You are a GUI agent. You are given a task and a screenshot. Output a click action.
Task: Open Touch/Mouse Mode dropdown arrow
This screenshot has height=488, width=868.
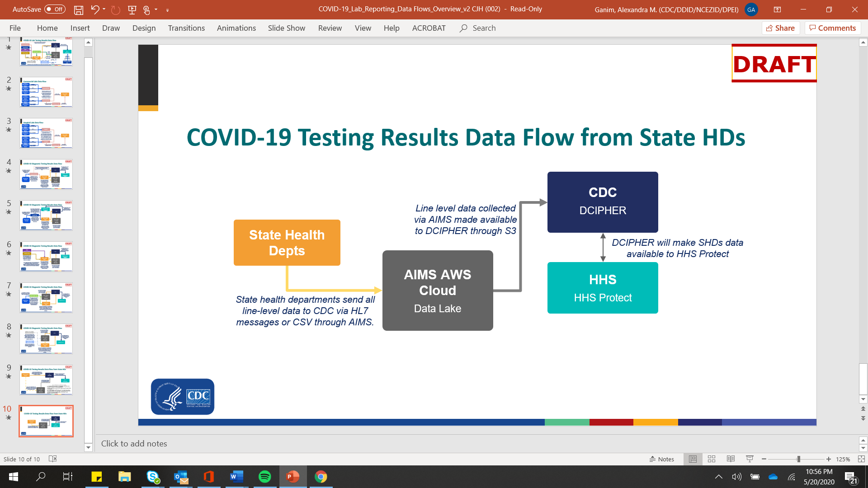point(156,9)
